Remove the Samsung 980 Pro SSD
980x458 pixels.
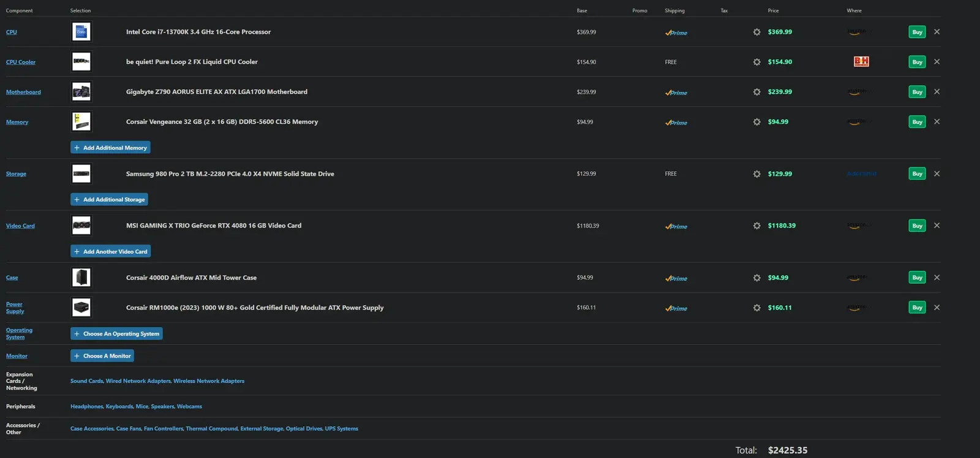937,174
